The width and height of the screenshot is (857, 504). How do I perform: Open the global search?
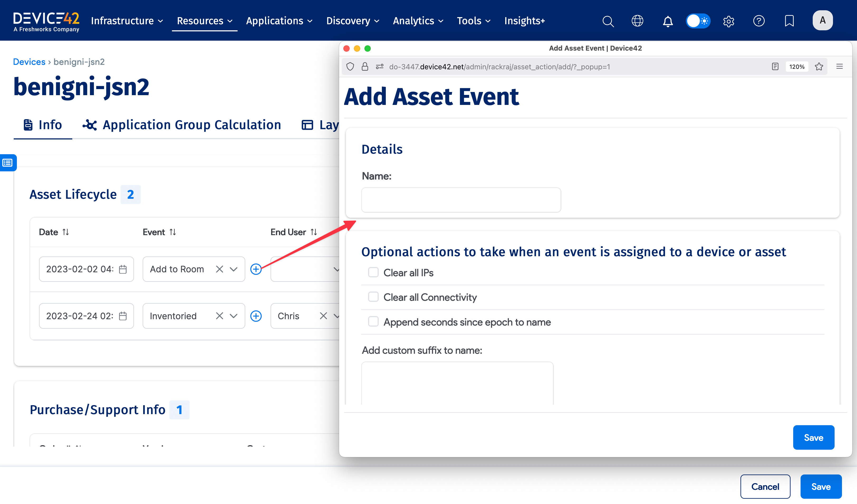(x=608, y=21)
